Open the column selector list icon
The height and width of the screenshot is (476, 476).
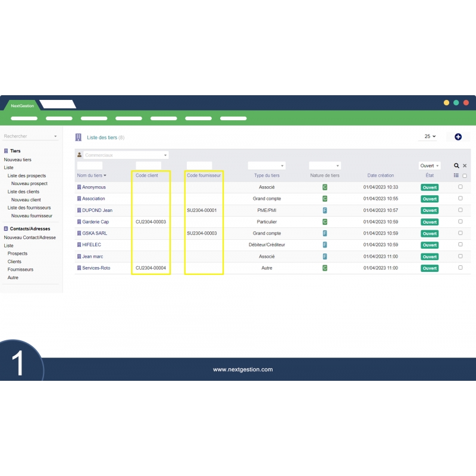point(456,176)
